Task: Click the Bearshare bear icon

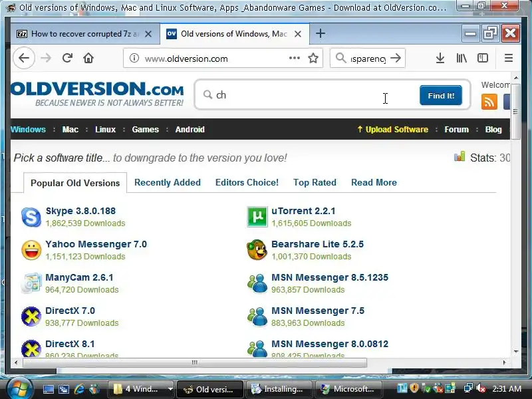Action: 257,250
